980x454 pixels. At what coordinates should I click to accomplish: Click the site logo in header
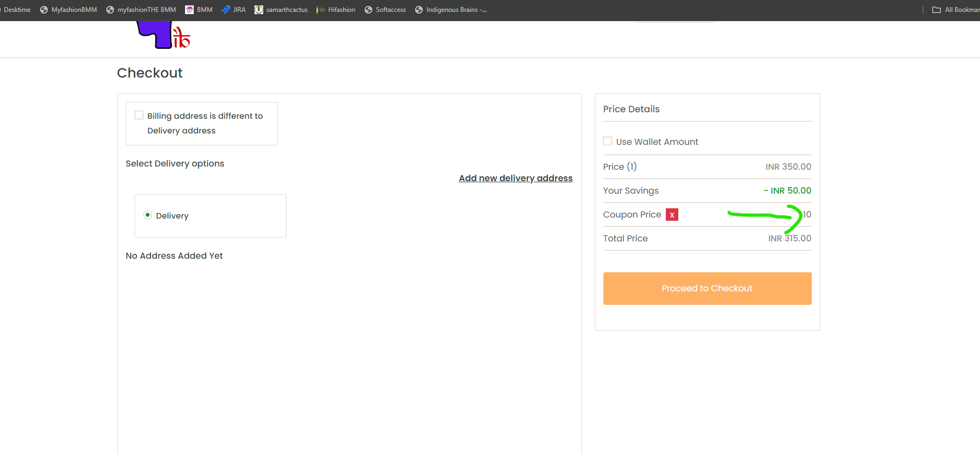tap(163, 35)
